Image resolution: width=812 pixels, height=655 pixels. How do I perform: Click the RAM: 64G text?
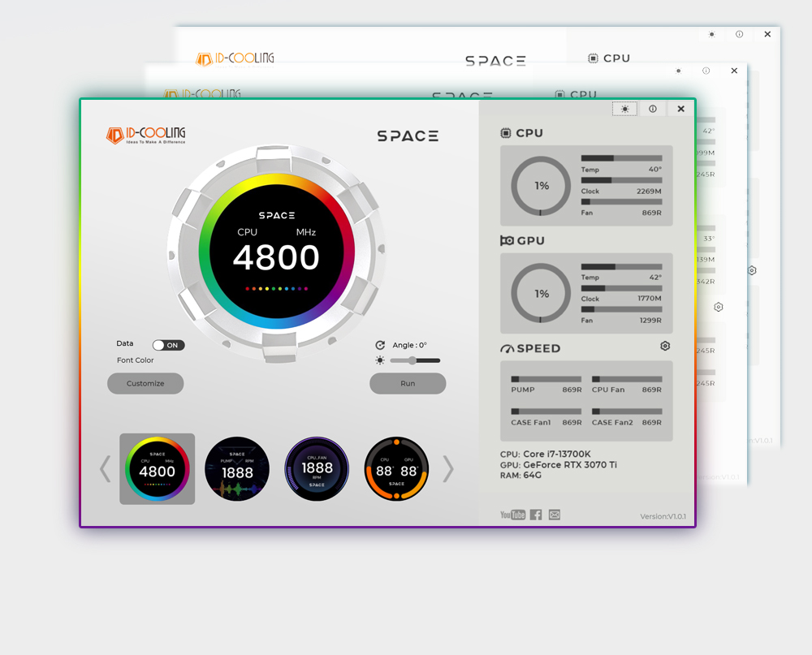521,476
